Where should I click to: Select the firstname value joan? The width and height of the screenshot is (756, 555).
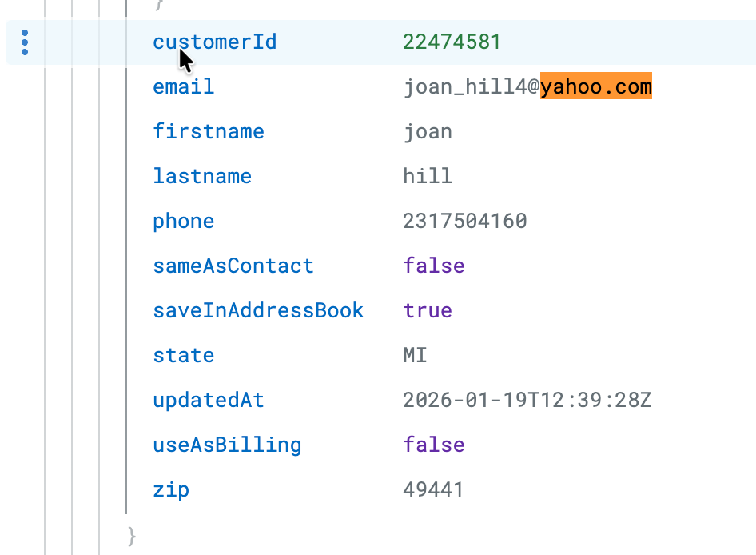point(428,131)
